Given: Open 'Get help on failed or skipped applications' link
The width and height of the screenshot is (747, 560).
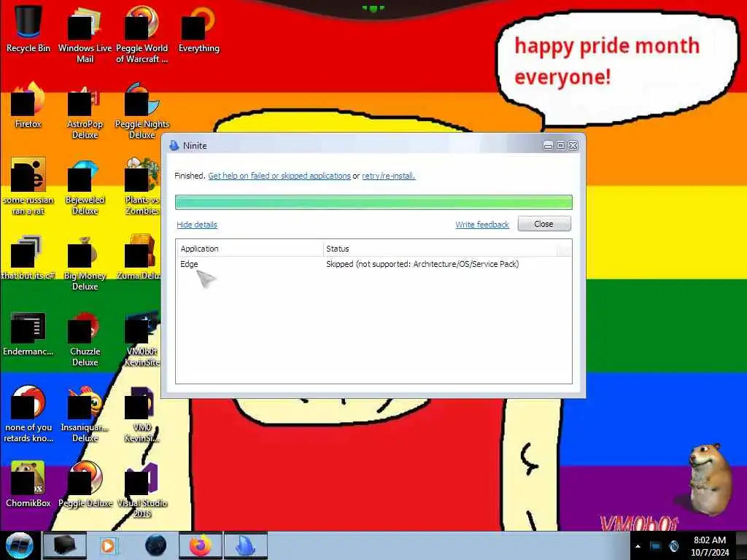Looking at the screenshot, I should coord(279,176).
